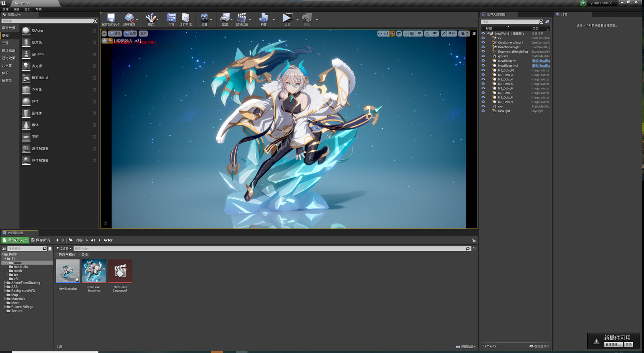Click the eject pilot icon in viewport
This screenshot has width=644, height=353.
(x=104, y=41)
